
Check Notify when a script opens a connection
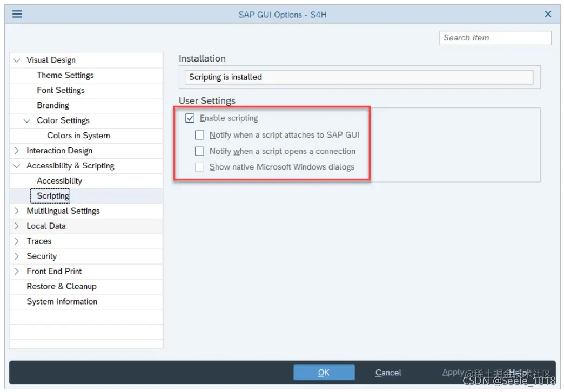pyautogui.click(x=199, y=151)
